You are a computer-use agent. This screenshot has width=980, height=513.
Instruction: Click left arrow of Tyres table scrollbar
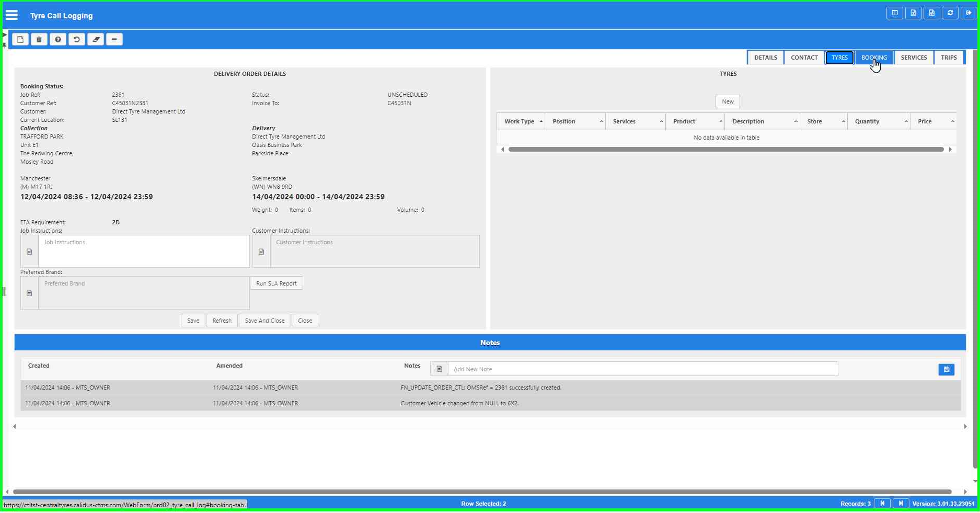(503, 150)
